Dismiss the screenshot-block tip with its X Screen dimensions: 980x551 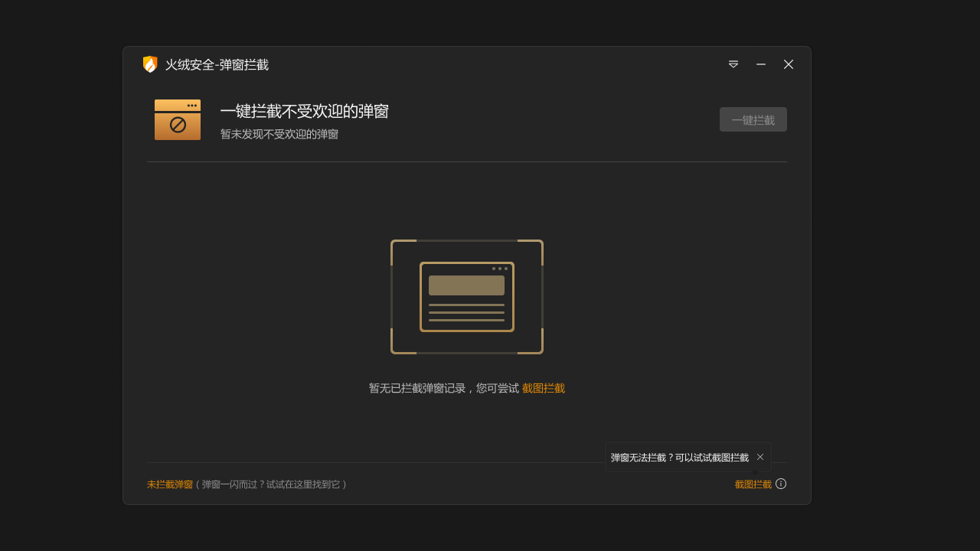pyautogui.click(x=759, y=456)
